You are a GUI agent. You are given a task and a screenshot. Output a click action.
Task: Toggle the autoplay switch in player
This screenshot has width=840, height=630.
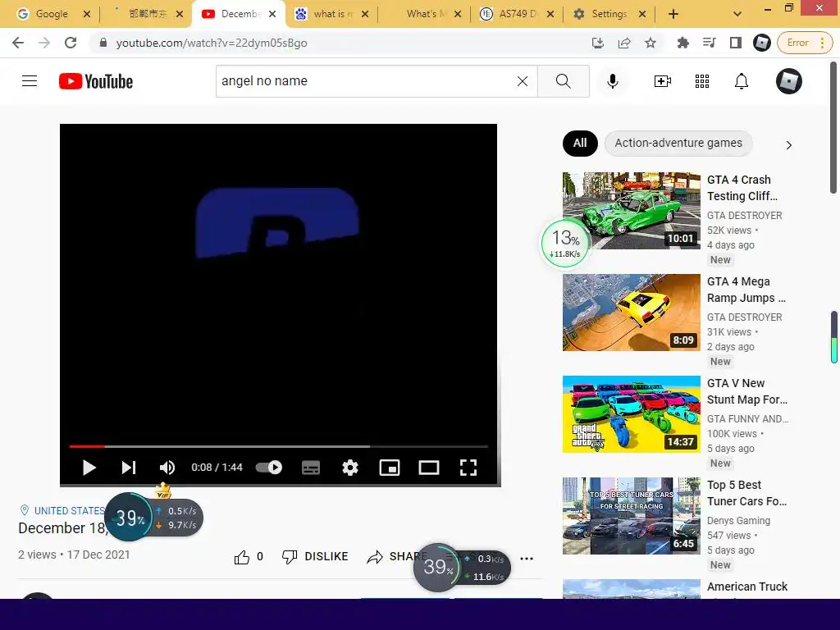[x=269, y=467]
